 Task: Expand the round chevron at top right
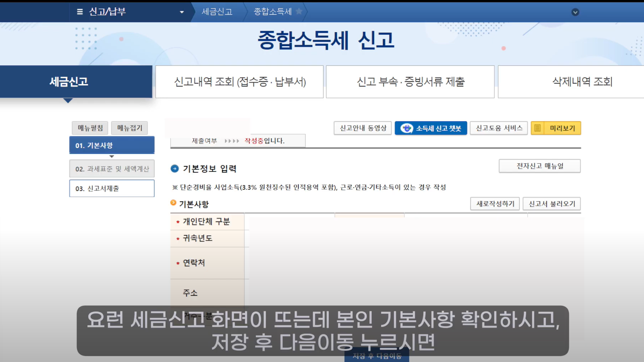pyautogui.click(x=575, y=12)
